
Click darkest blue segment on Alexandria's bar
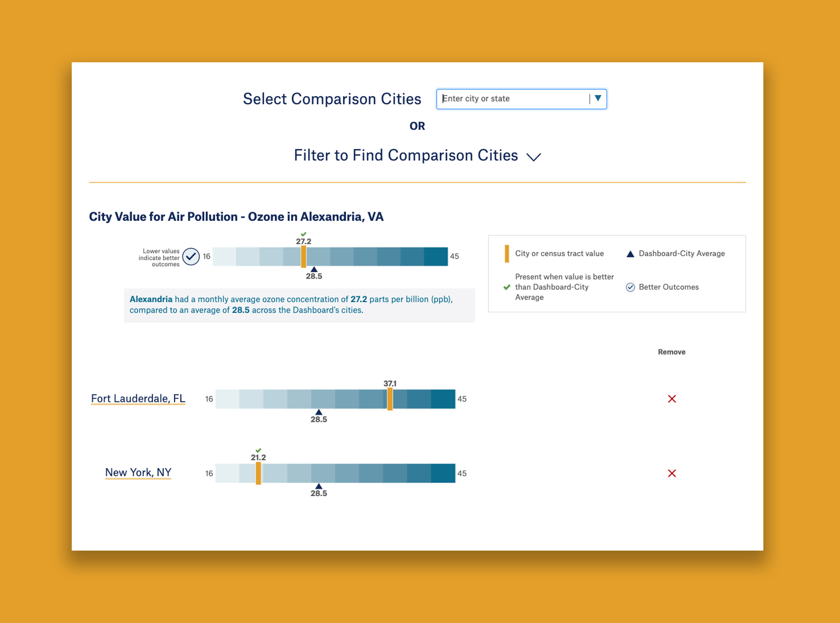[436, 256]
